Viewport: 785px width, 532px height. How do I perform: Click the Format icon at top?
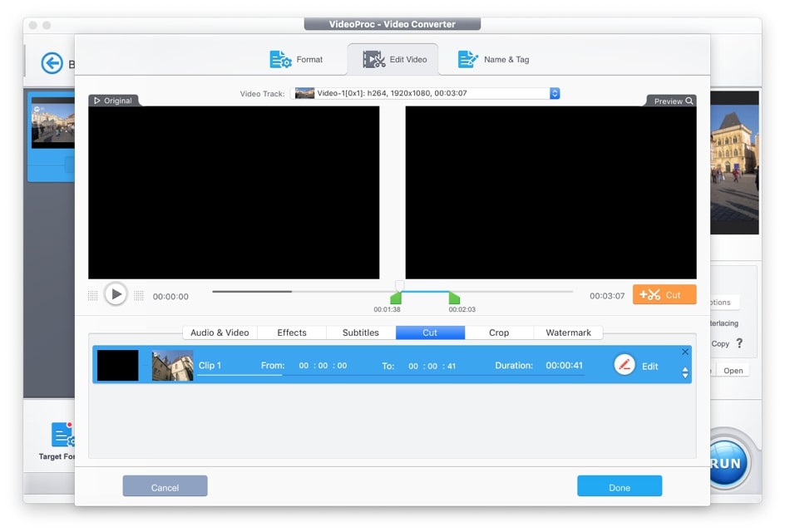(x=280, y=60)
